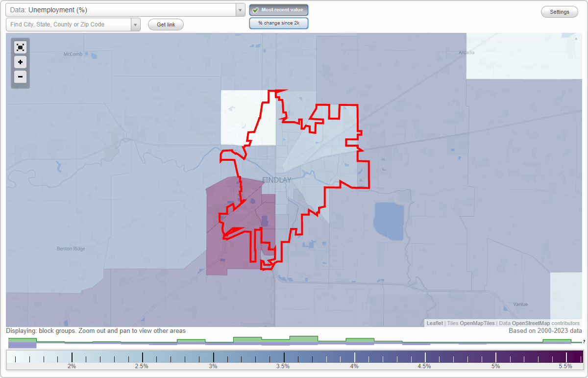Open the Settings button
The image size is (588, 378).
(560, 12)
